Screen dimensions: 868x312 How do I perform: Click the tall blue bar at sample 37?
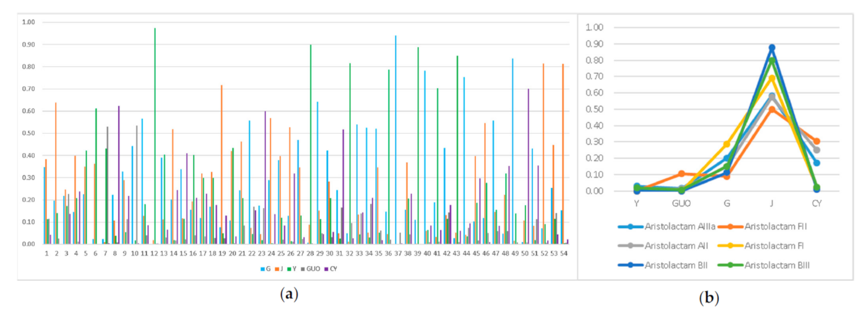[x=396, y=140]
